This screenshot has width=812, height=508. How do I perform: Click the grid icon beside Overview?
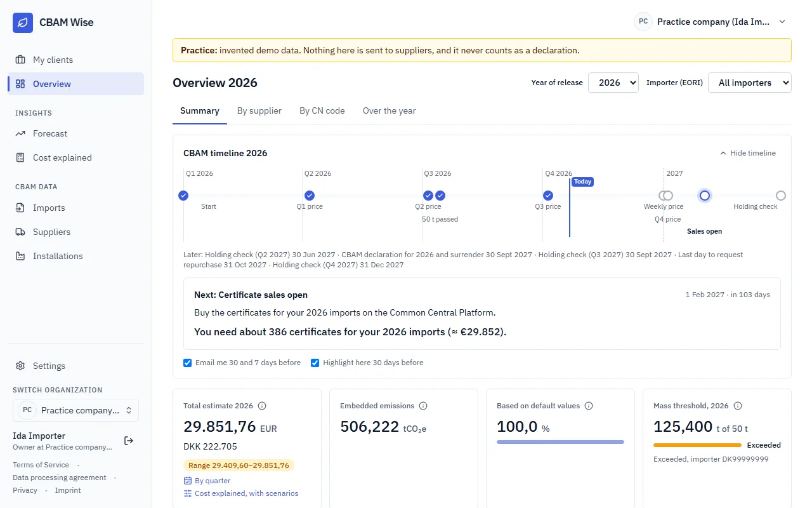pyautogui.click(x=20, y=84)
